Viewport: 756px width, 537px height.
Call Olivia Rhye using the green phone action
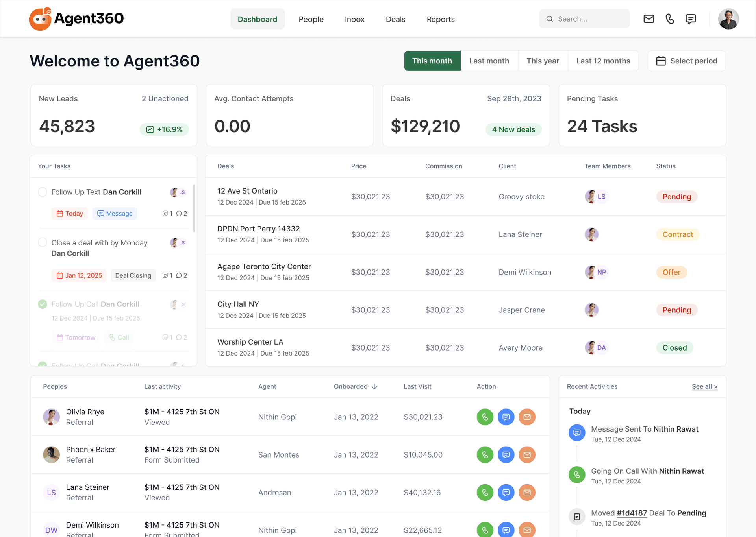pos(485,417)
